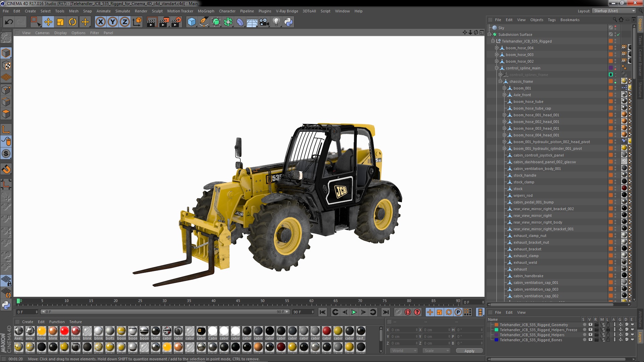The image size is (644, 362).
Task: Open the Array modeling objects
Action: pos(228,22)
